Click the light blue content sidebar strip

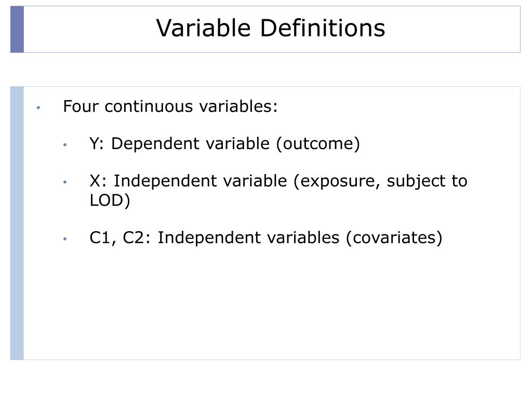17,223
